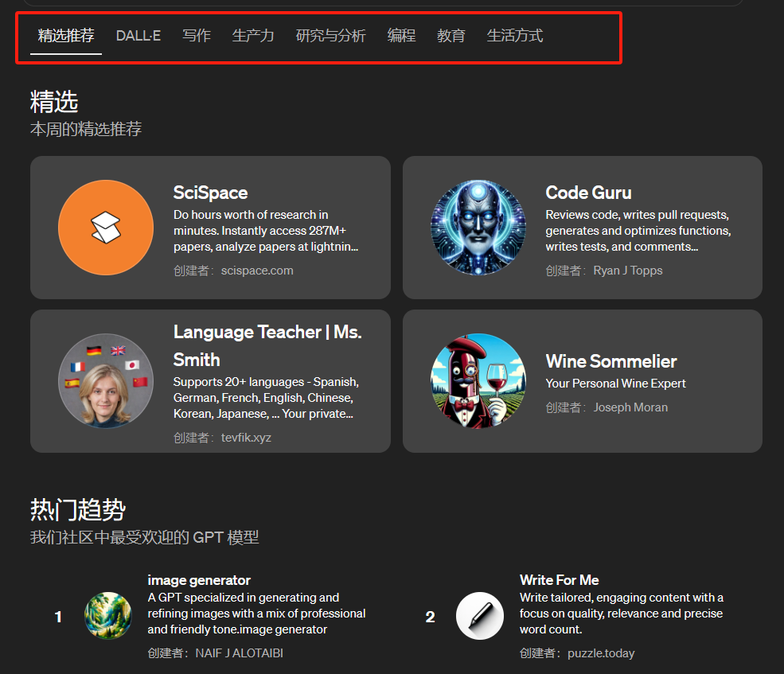This screenshot has height=674, width=784.
Task: Click the Code Guru description text
Action: [x=638, y=231]
